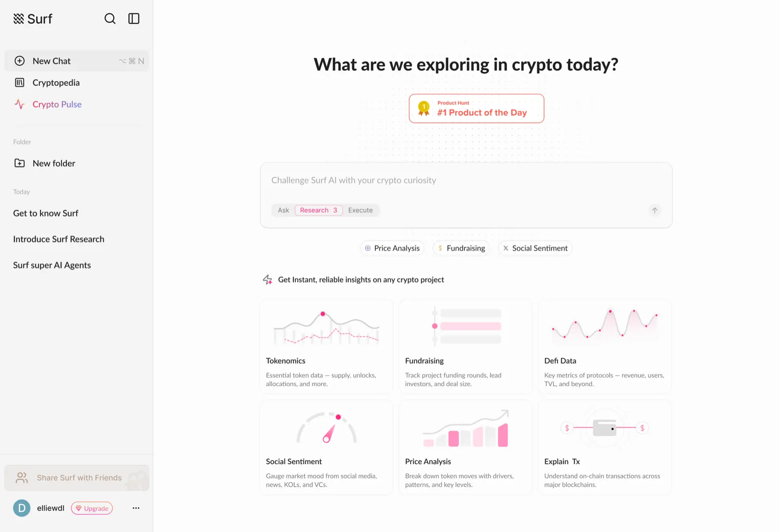This screenshot has width=780, height=532.
Task: Click the search magnifier icon
Action: pyautogui.click(x=110, y=19)
